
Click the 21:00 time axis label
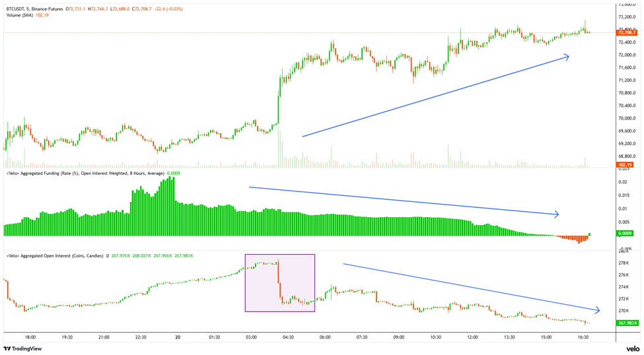pyautogui.click(x=104, y=337)
